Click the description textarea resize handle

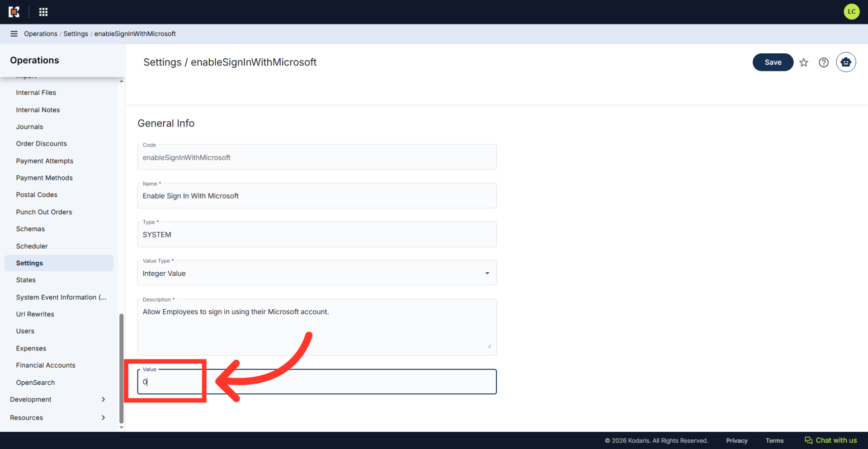(489, 346)
